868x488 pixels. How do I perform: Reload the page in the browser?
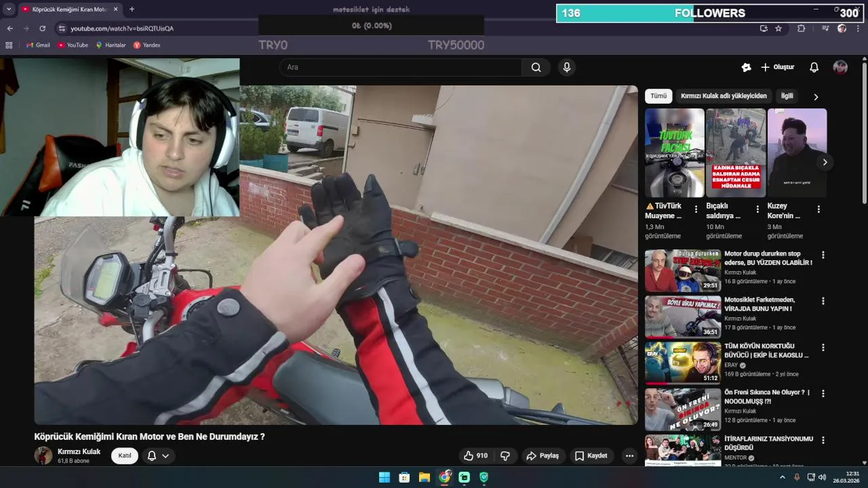coord(42,28)
